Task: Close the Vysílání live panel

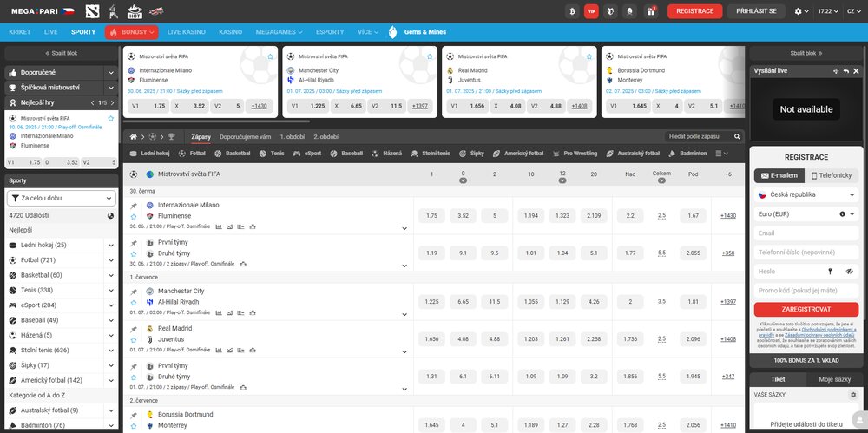Action: tap(857, 70)
